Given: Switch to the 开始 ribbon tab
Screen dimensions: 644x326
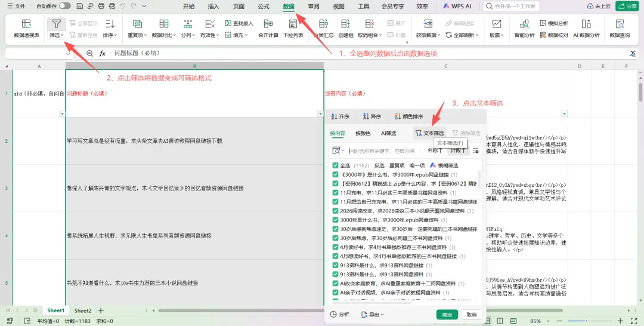Looking at the screenshot, I should point(188,6).
